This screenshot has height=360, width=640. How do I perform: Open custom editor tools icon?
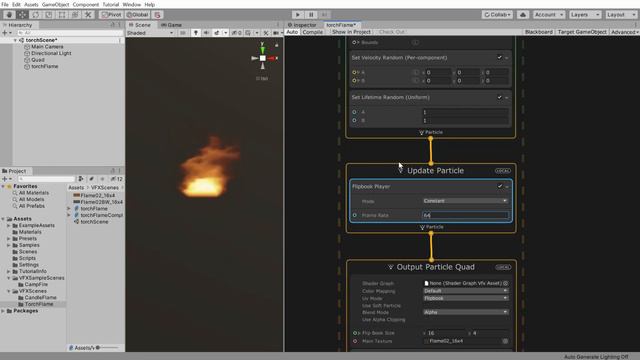[88, 15]
